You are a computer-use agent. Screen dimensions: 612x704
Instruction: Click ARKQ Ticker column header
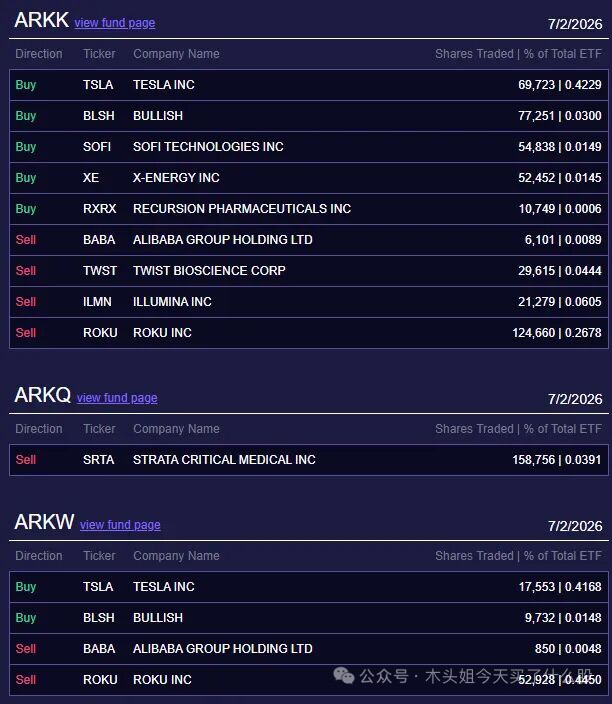[99, 429]
